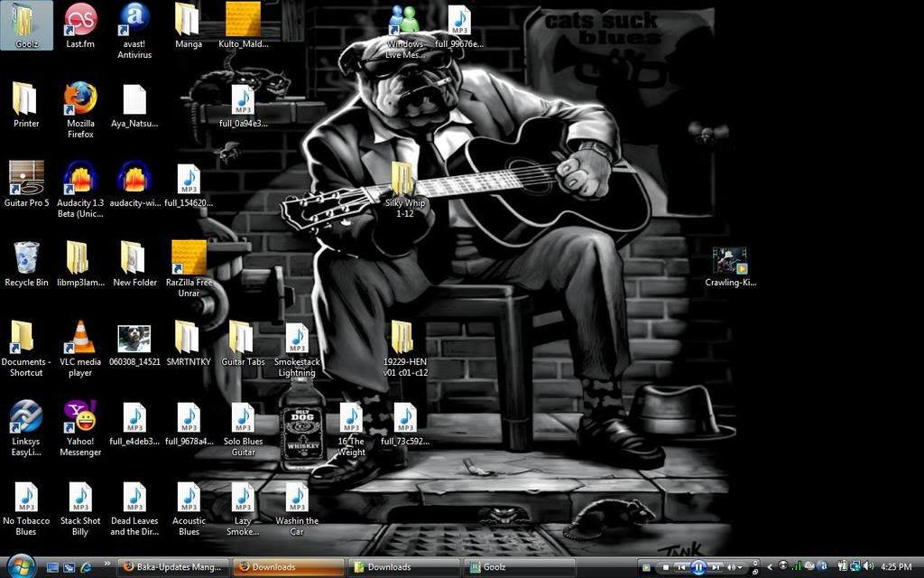The width and height of the screenshot is (924, 578).
Task: Click the Mozilla Firefox desktop shortcut
Action: pos(80,109)
